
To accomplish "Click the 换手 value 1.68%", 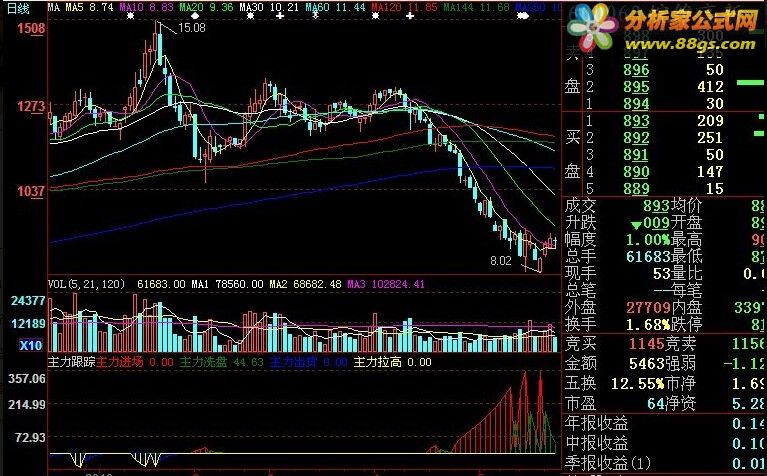I will click(648, 324).
